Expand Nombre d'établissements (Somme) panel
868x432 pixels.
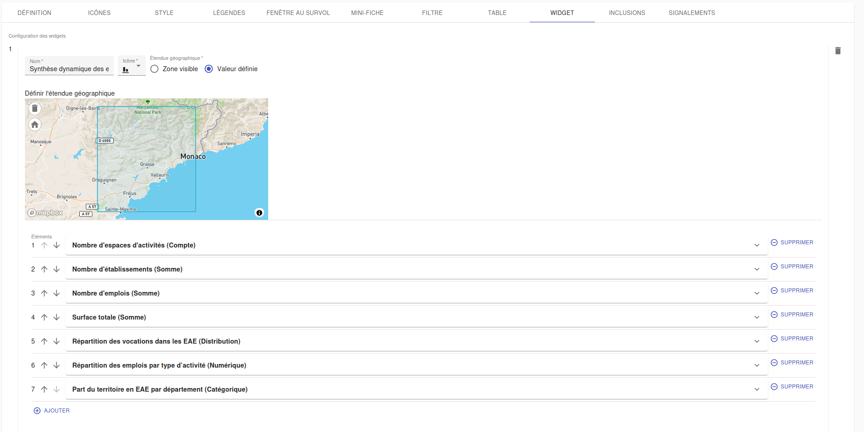[417, 269]
